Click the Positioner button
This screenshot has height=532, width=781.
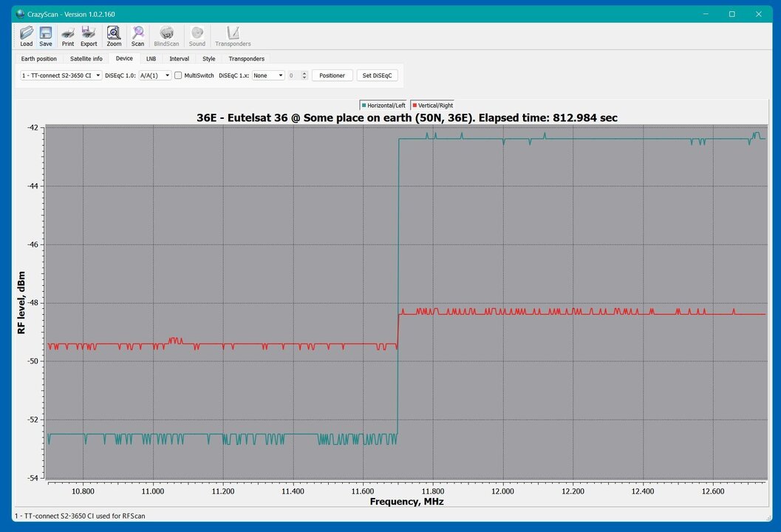point(332,75)
